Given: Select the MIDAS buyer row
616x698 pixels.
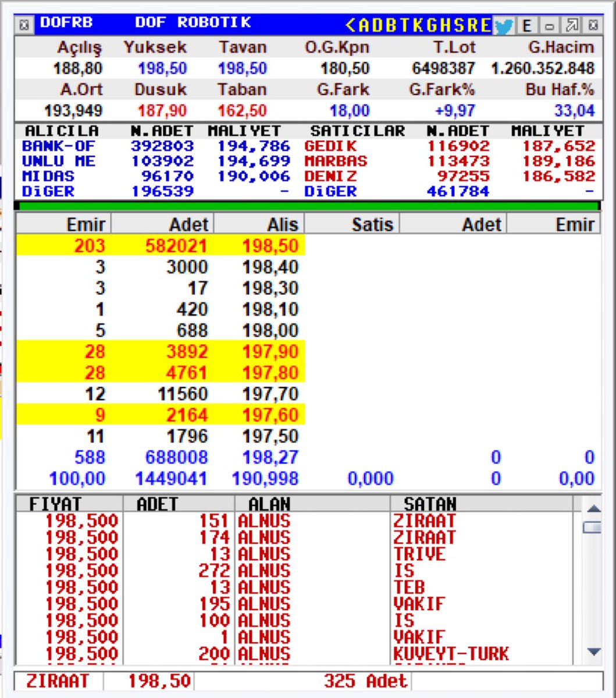Looking at the screenshot, I should (156, 176).
